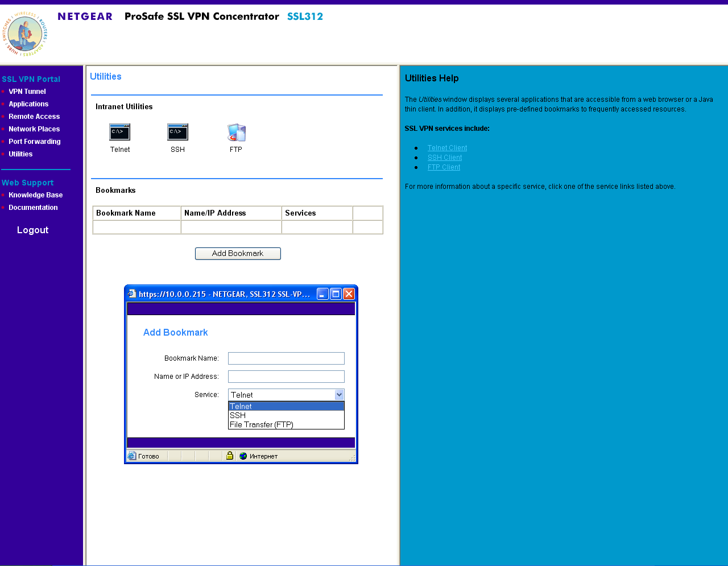The image size is (728, 566).
Task: Open the Telnet utility icon
Action: (x=119, y=132)
